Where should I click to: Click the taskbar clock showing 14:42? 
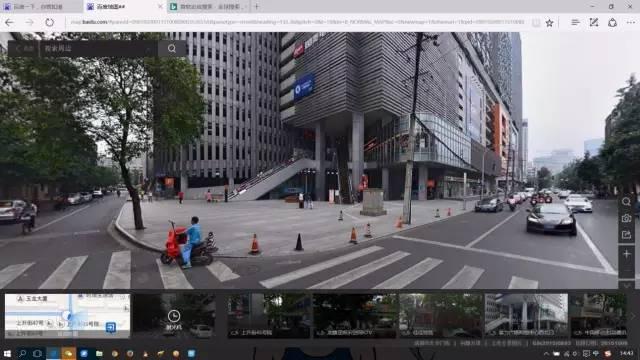pos(627,353)
